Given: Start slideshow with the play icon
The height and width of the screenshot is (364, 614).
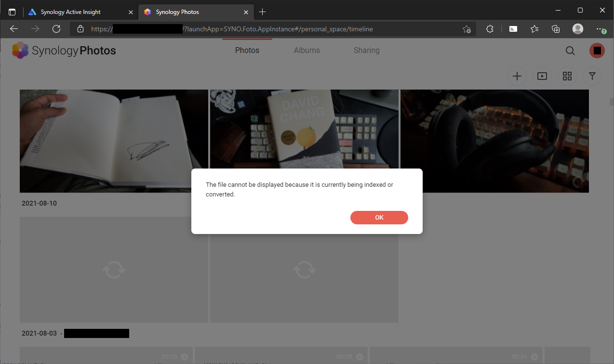Looking at the screenshot, I should tap(542, 76).
